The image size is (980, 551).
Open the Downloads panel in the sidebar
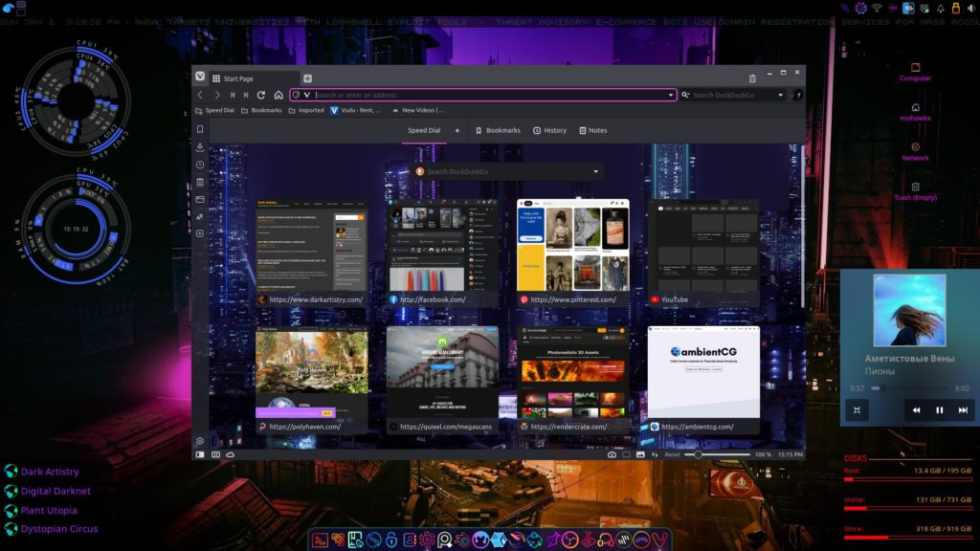pyautogui.click(x=200, y=147)
